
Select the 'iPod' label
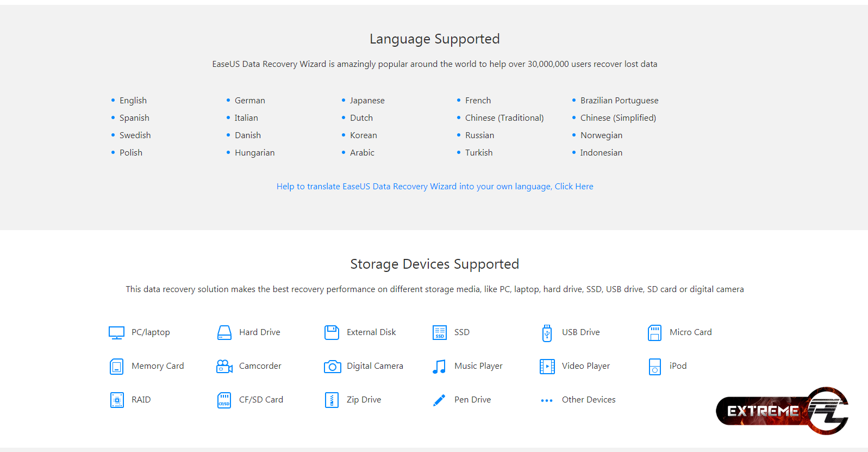(x=678, y=366)
